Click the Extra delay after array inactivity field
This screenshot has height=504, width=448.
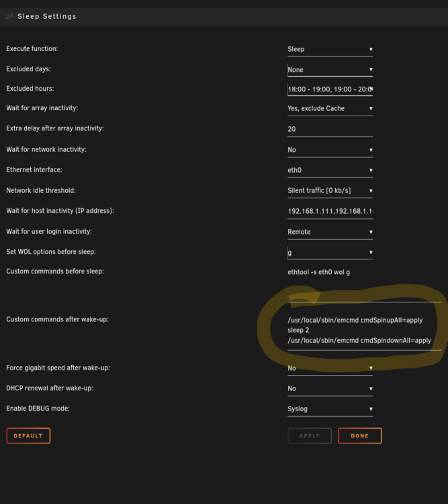[330, 129]
